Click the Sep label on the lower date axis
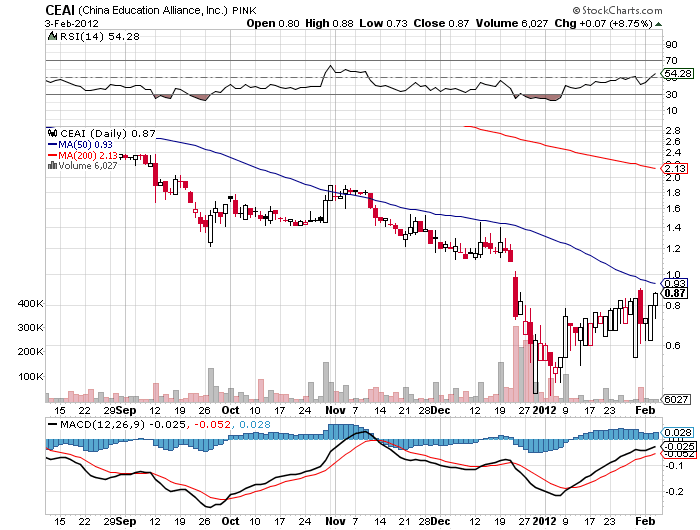 point(126,521)
